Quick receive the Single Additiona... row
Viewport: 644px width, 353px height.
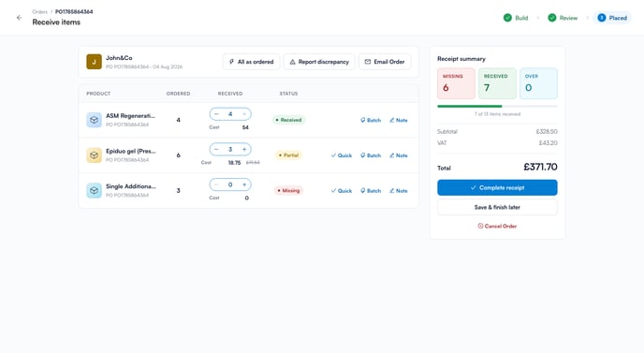point(342,191)
